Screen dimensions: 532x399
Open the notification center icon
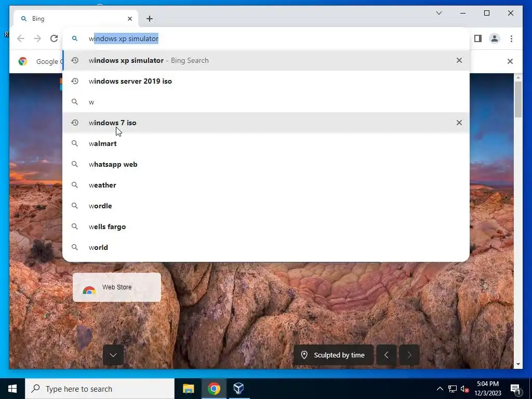(515, 389)
